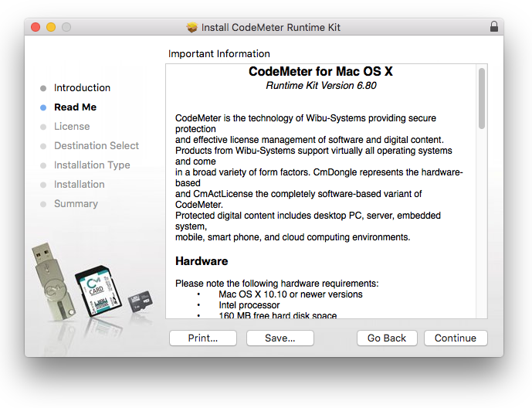Click the 'CodeMeter for Mac OS X' heading
Viewport: 532px width, 408px height.
[320, 71]
